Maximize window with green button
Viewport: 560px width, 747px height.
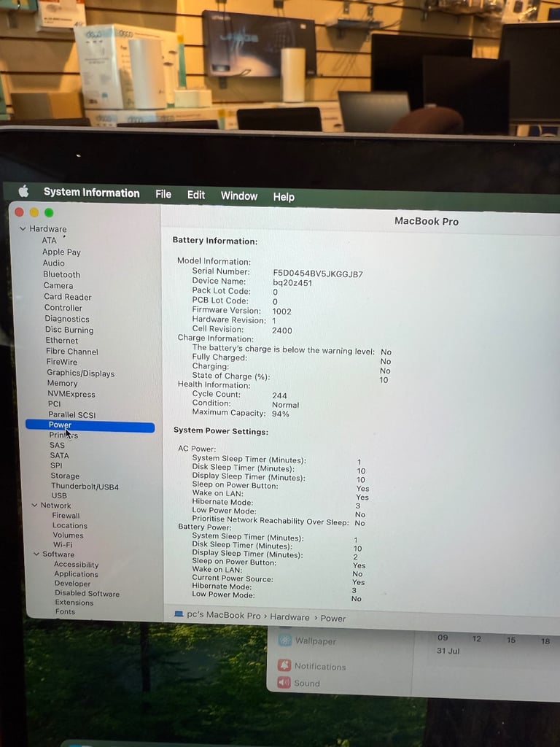click(x=49, y=212)
